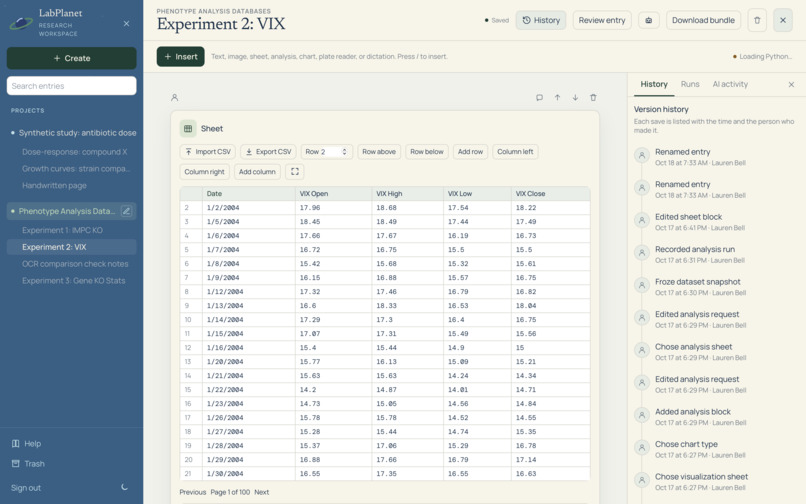Screen dimensions: 806x504
Task: Move the Sheet block up
Action: [557, 97]
